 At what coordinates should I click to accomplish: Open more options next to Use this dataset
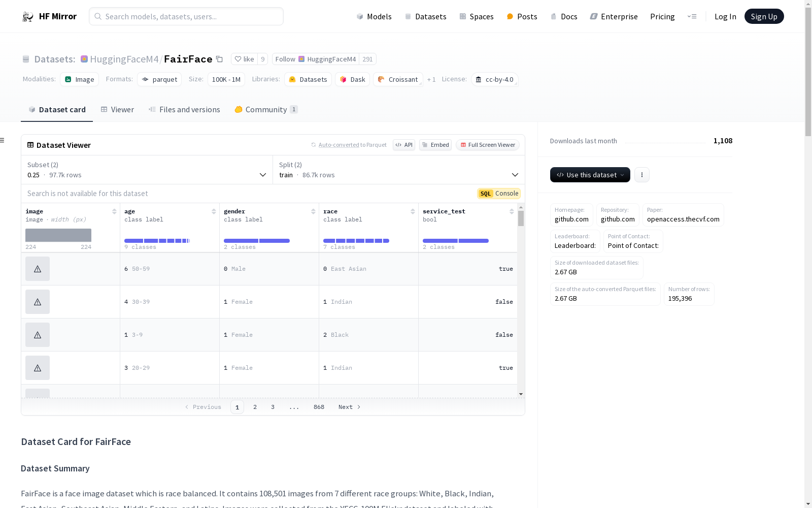[642, 175]
